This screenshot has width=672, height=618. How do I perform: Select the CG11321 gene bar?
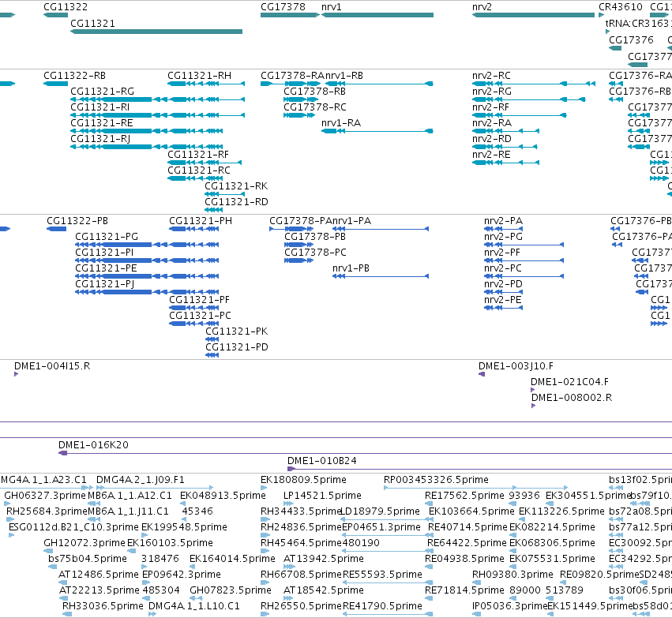point(156,32)
